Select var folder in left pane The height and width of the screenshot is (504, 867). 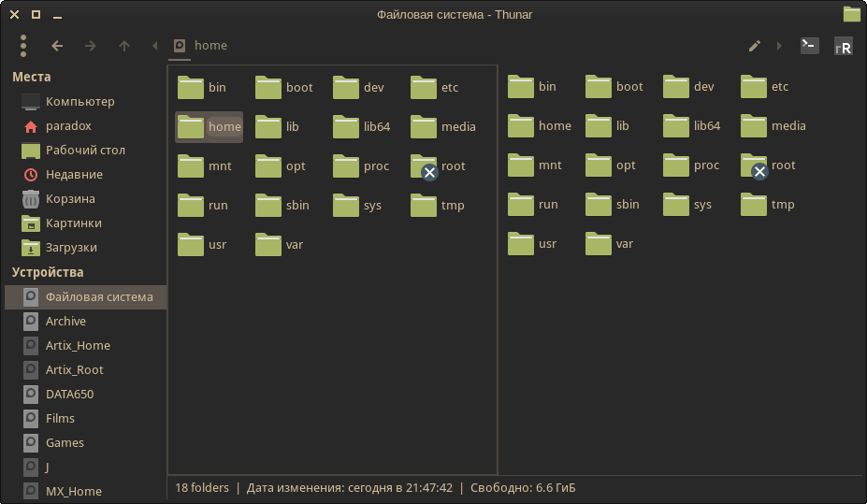[280, 244]
